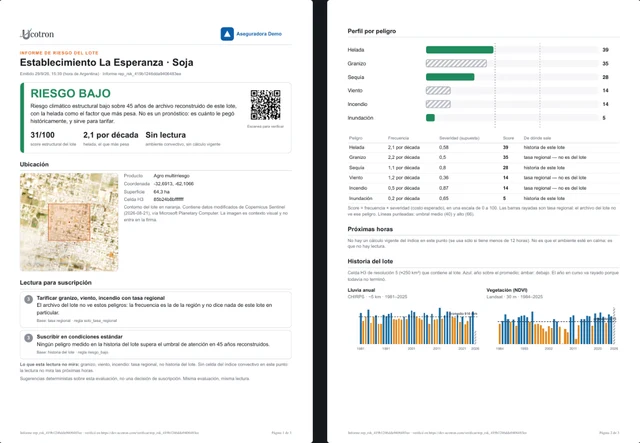Click the 'RIESGO BAJO' heading
This screenshot has height=443, width=640.
click(71, 93)
